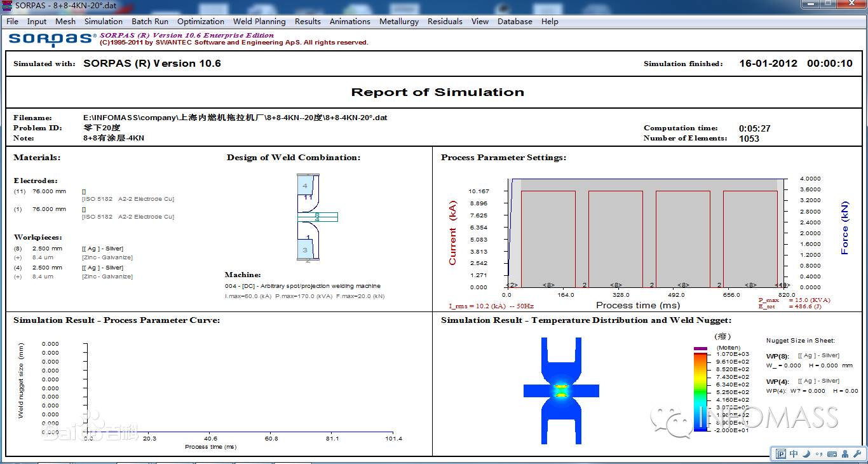Open the Animations menu

[349, 21]
